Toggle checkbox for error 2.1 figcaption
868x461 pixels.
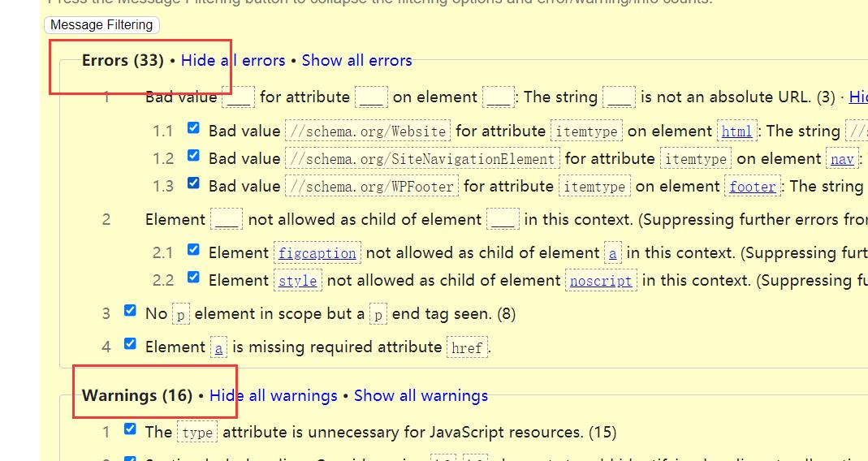pos(193,250)
